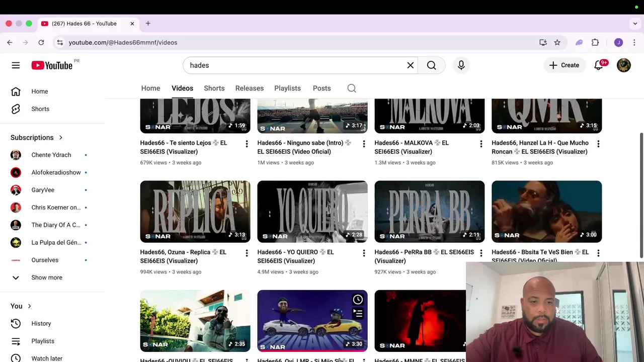644x362 pixels.
Task: Expand the Subscriptions section chevron
Action: click(61, 138)
